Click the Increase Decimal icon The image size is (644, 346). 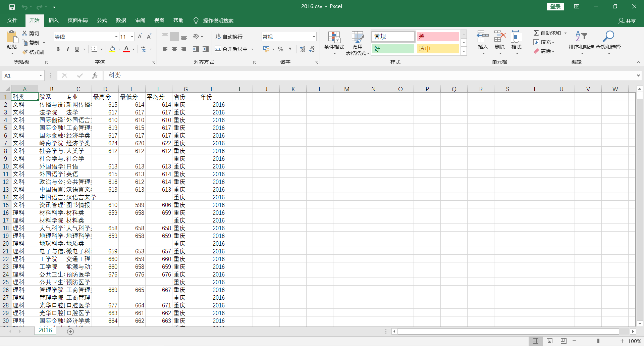(x=303, y=49)
